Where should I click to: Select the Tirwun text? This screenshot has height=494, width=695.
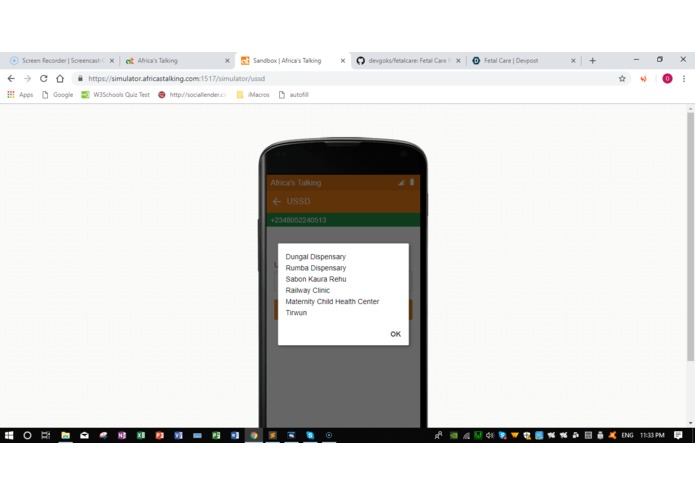pyautogui.click(x=296, y=313)
